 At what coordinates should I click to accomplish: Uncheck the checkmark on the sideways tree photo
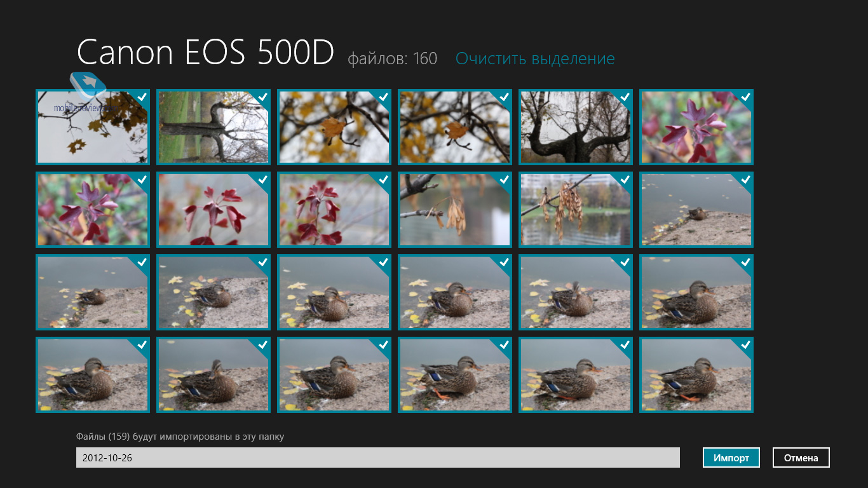(x=262, y=97)
